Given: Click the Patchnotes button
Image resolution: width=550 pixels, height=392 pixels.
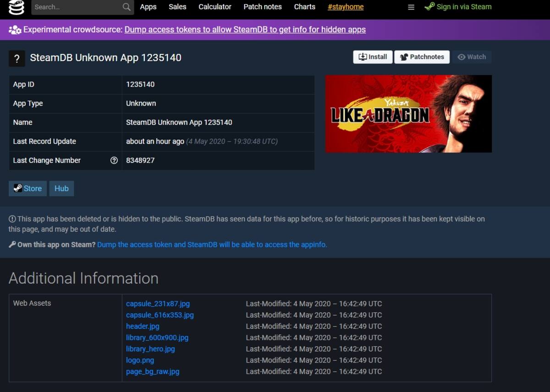Looking at the screenshot, I should tap(422, 57).
